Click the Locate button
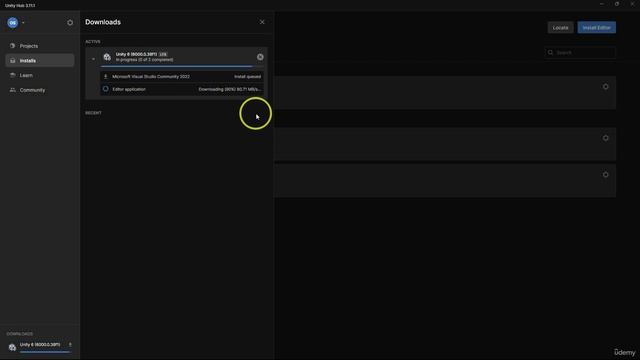 click(x=560, y=28)
